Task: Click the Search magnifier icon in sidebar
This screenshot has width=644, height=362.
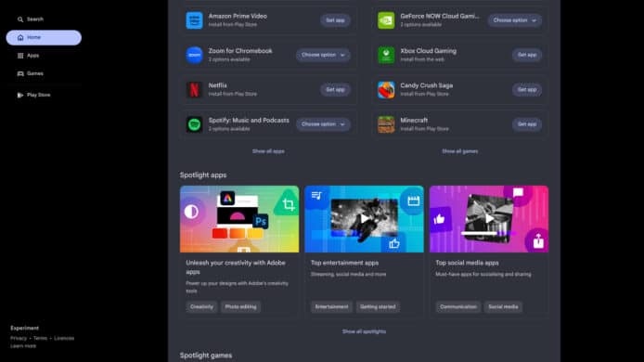Action: tap(20, 19)
